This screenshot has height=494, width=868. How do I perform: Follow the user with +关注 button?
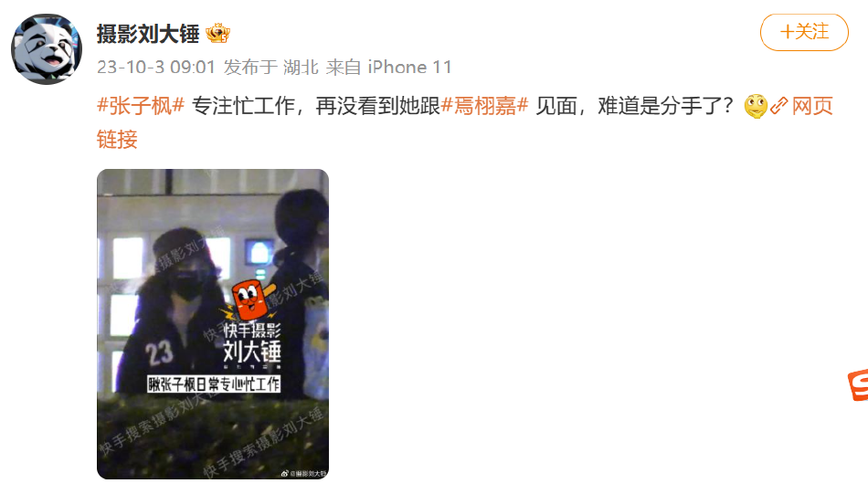(x=804, y=32)
